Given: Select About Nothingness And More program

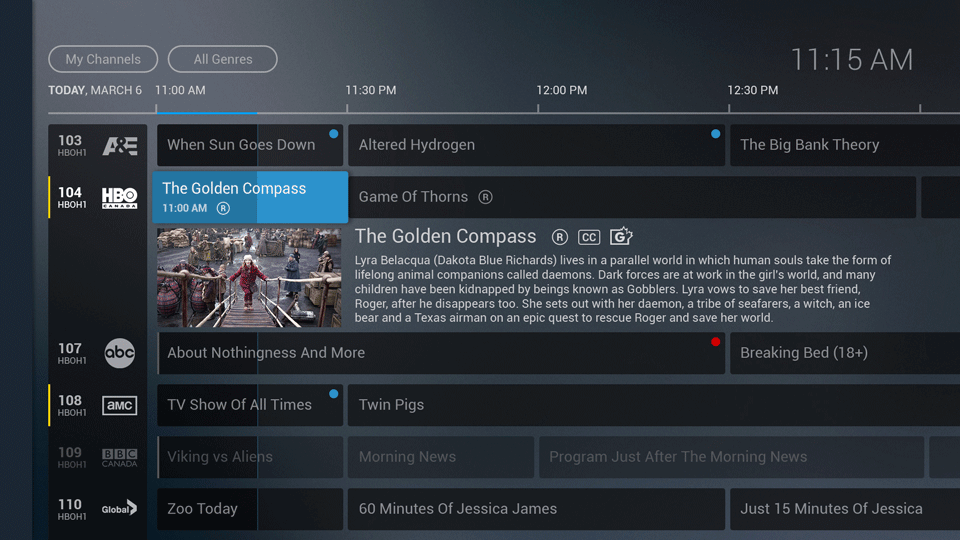Looking at the screenshot, I should (441, 353).
